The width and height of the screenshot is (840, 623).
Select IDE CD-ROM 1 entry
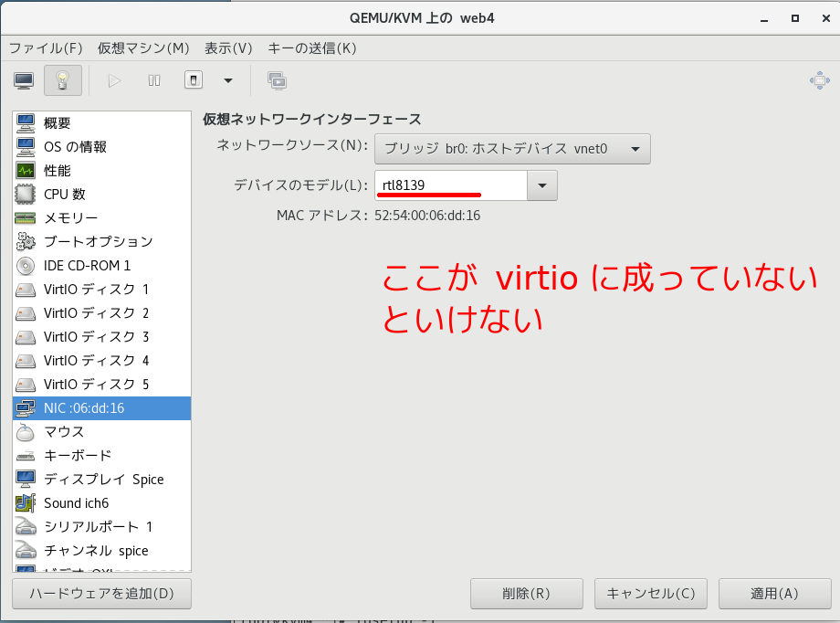point(101,266)
